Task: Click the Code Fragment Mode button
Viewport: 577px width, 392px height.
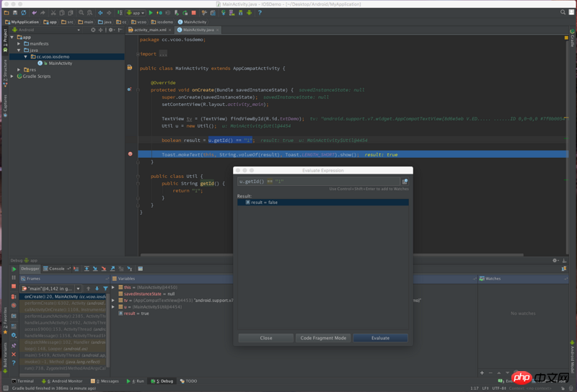Action: [x=323, y=337]
